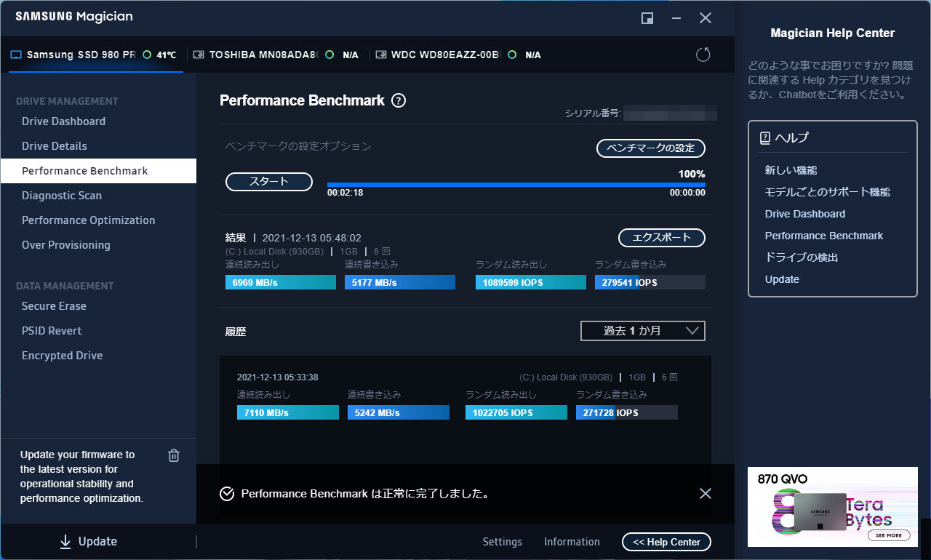
Task: Open ベンチマークの設定 settings button
Action: click(x=651, y=148)
